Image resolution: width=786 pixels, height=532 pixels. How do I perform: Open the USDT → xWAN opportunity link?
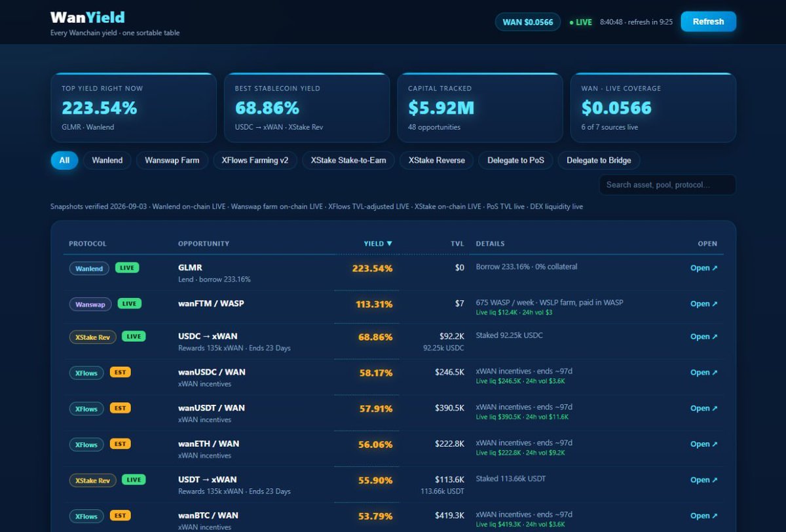[x=704, y=480]
